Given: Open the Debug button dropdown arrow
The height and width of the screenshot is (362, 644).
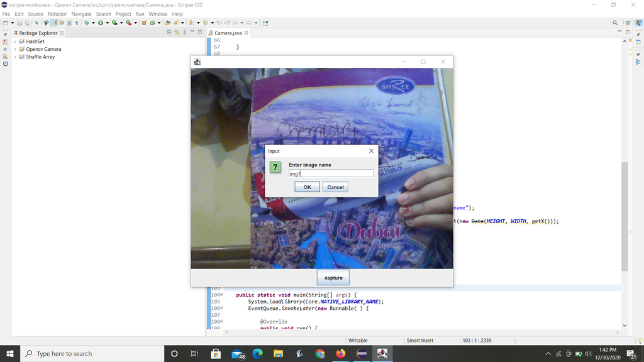Looking at the screenshot, I should [93, 23].
